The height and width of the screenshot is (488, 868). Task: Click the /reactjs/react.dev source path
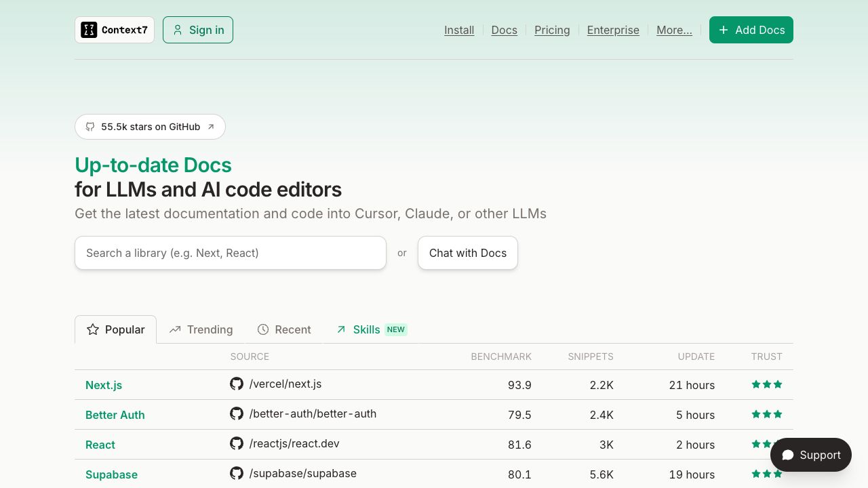(x=294, y=443)
